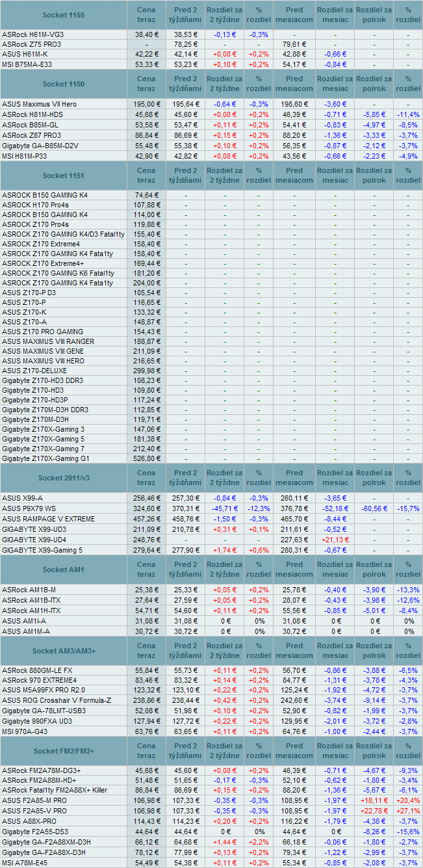Click the Socket 1151 section header
This screenshot has width=423, height=868.
click(x=64, y=176)
